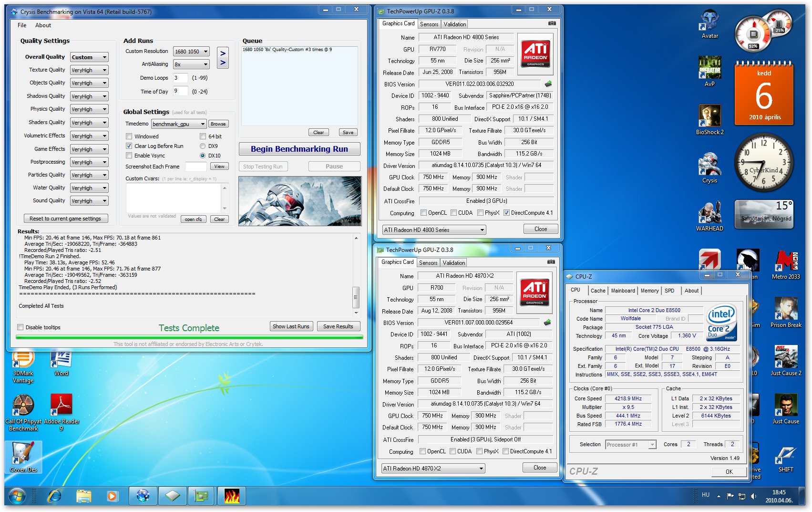Expand the Water Quality dropdown

pyautogui.click(x=89, y=188)
